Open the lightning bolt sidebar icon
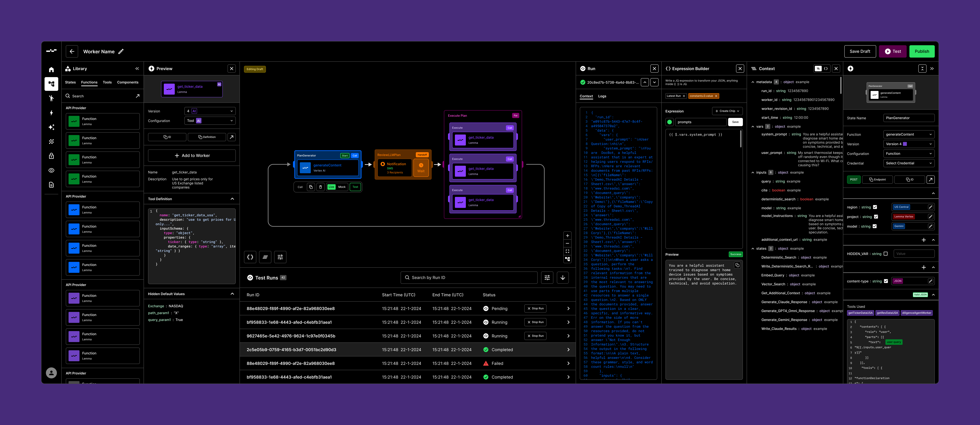The image size is (980, 425). coord(51,113)
